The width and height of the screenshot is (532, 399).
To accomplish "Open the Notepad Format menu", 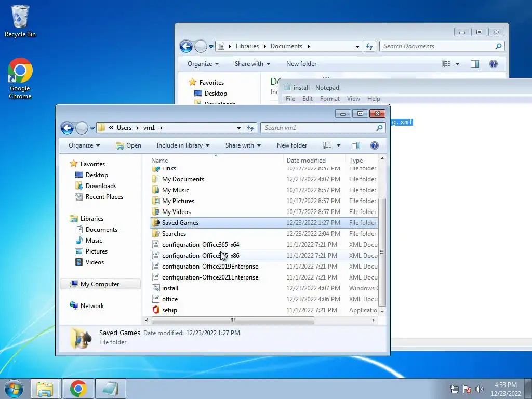I will [x=330, y=99].
